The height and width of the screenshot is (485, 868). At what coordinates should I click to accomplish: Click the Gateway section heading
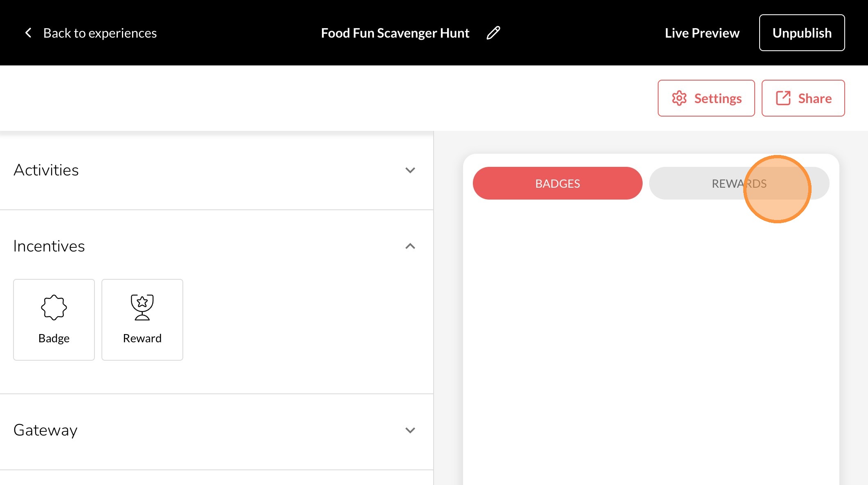pos(45,430)
